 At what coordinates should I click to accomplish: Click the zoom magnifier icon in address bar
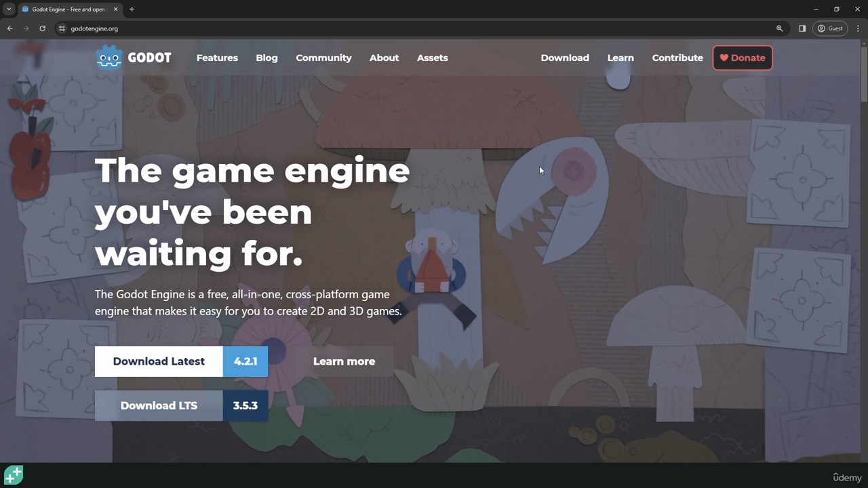pyautogui.click(x=779, y=28)
